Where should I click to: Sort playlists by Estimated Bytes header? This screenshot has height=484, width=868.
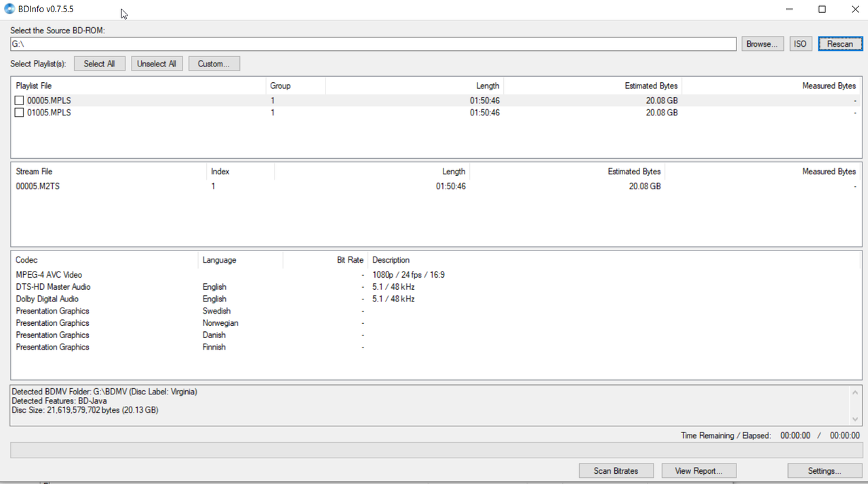tap(592, 86)
